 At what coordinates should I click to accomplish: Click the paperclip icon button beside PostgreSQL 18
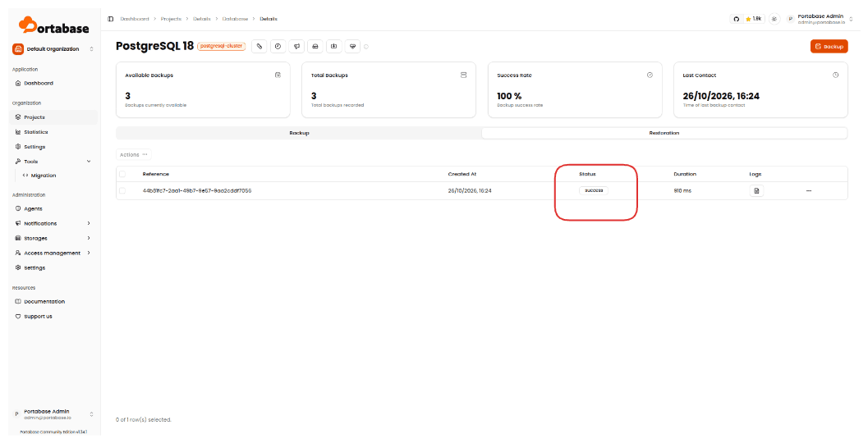coord(259,47)
